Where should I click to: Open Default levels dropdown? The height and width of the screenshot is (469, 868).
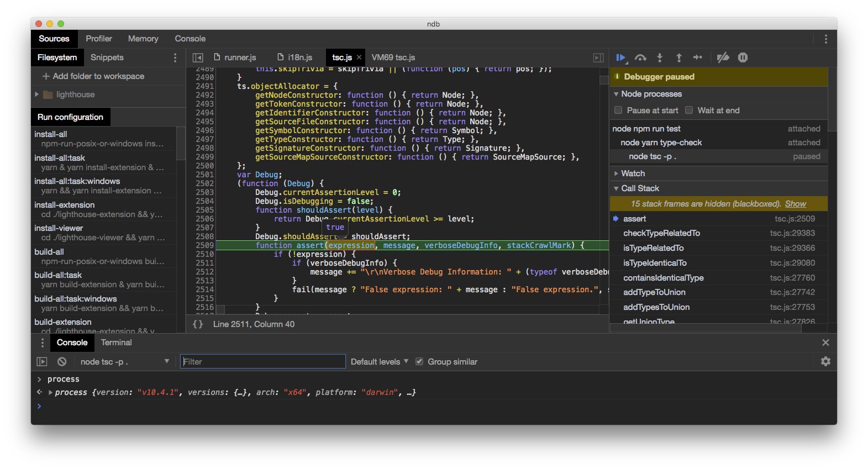[380, 362]
